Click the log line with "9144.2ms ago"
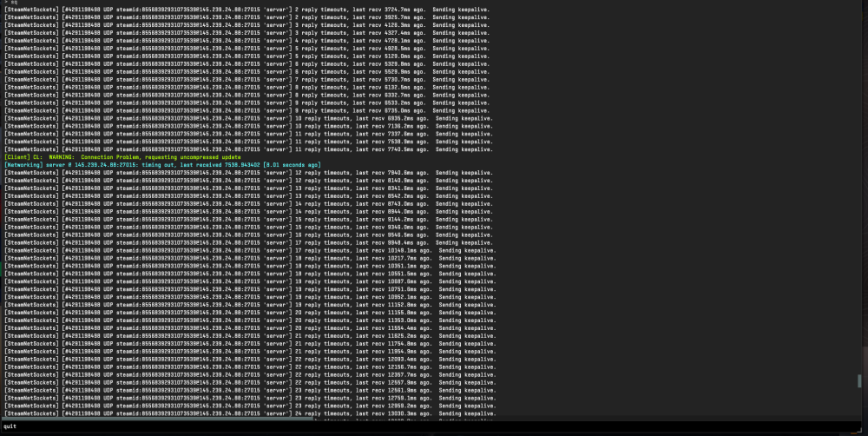This screenshot has width=868, height=436. 248,220
